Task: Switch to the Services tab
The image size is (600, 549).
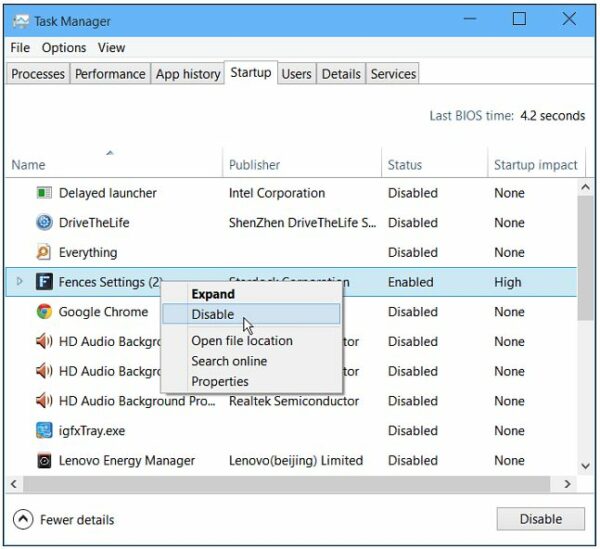Action: click(393, 74)
